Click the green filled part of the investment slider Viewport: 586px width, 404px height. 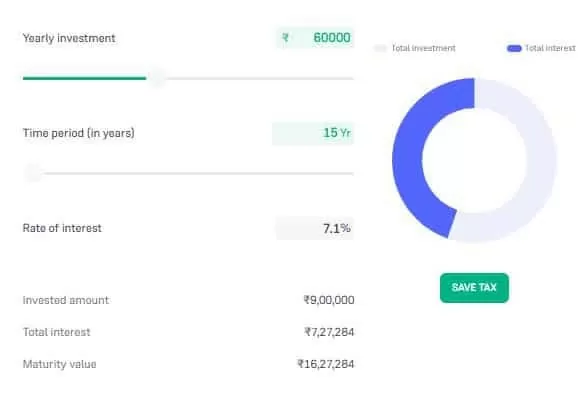point(84,78)
